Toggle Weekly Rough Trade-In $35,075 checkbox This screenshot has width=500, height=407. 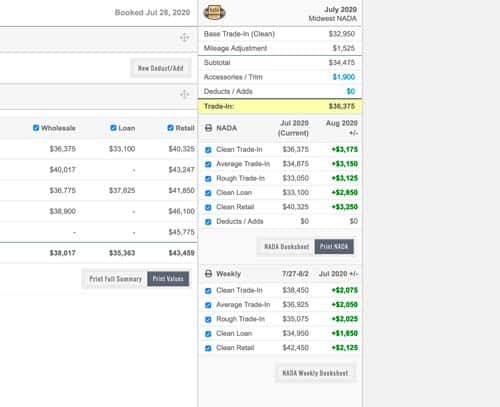point(208,319)
